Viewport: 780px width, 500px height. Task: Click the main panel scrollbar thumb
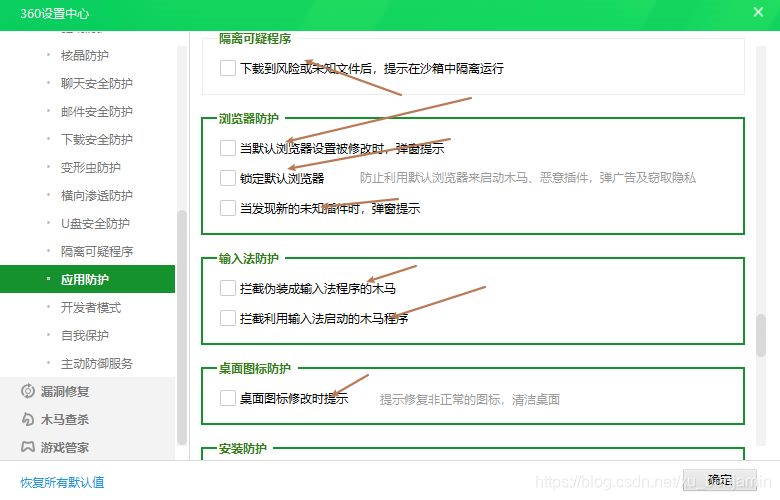pos(761,335)
